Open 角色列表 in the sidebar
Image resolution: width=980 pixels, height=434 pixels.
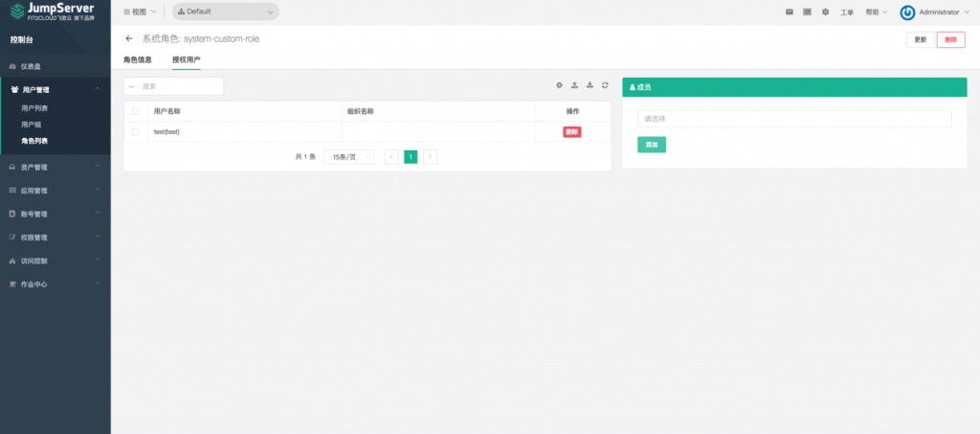34,142
